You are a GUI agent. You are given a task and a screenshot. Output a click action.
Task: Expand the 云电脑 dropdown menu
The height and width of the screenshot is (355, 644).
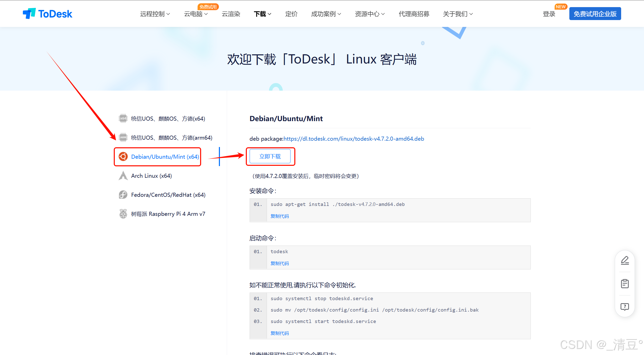pyautogui.click(x=196, y=14)
